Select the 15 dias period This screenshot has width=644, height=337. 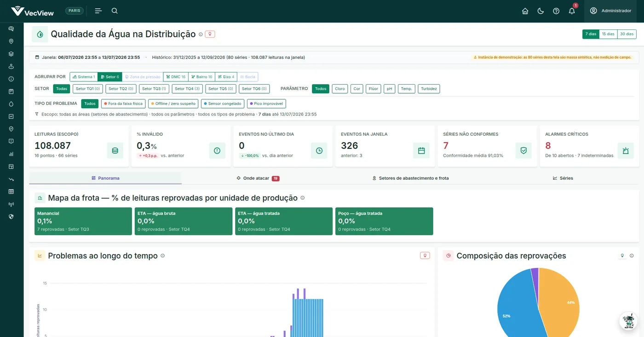(x=608, y=34)
